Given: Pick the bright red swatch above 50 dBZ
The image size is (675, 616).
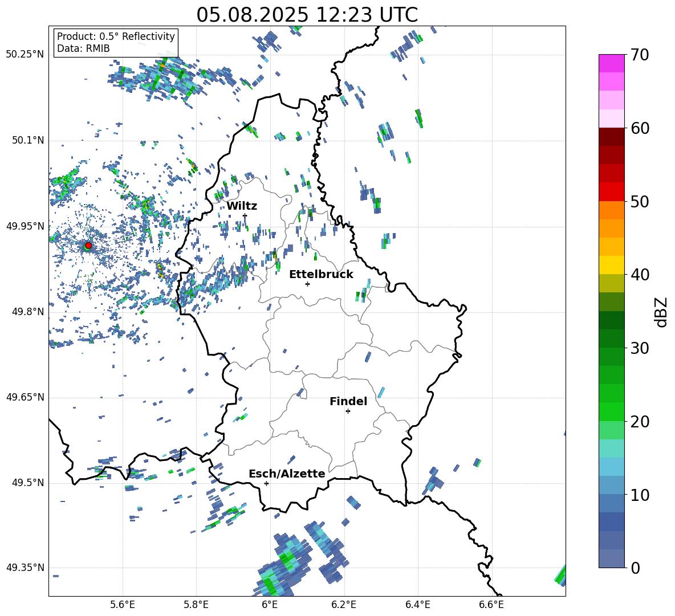Looking at the screenshot, I should tap(611, 192).
